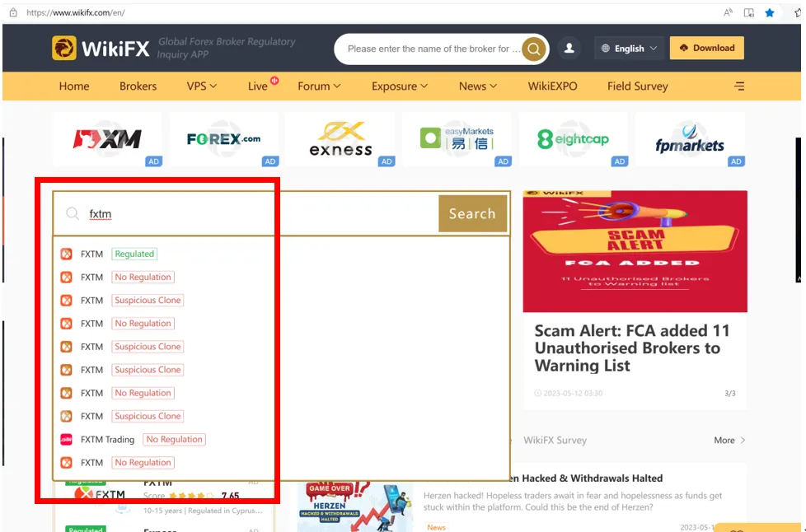
Task: Click the More link beside WikiFX Survey
Action: tap(729, 440)
